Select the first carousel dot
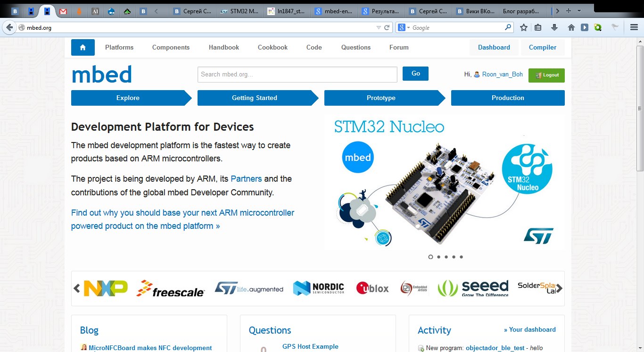The height and width of the screenshot is (352, 644). pyautogui.click(x=430, y=257)
